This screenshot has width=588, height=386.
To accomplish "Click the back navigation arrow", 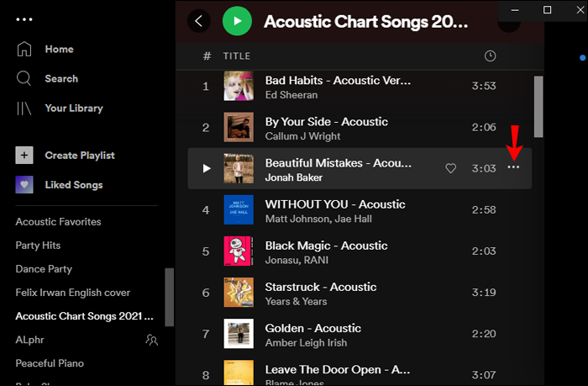I will [x=199, y=20].
